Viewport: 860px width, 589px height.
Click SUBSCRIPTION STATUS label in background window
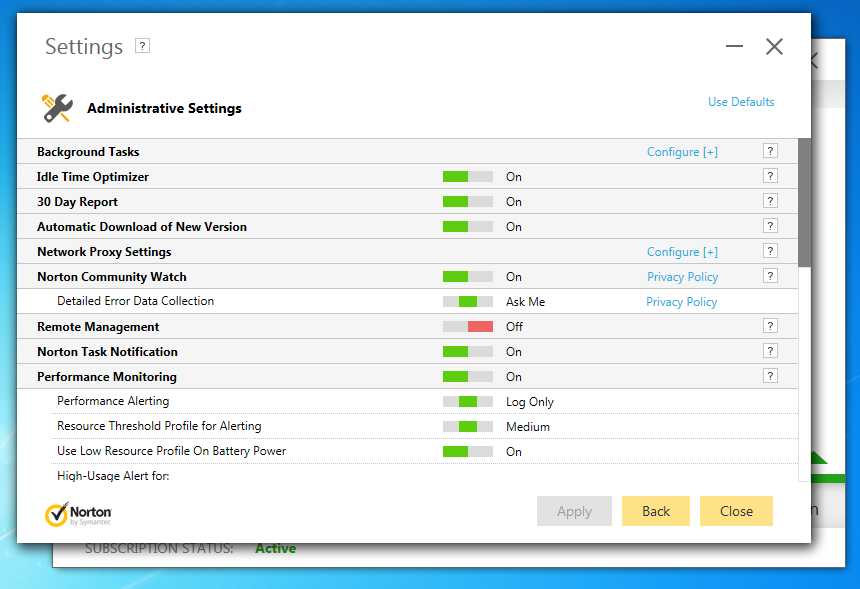[159, 548]
